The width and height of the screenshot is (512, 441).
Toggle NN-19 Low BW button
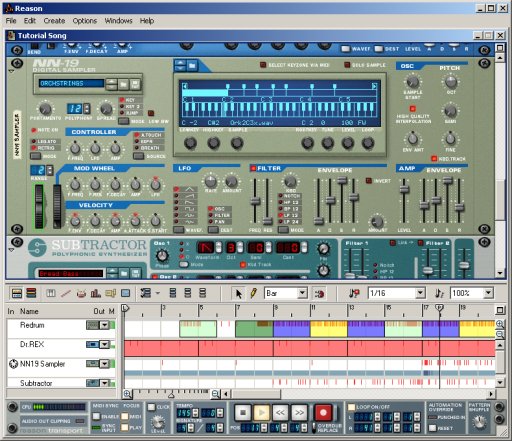[x=151, y=113]
